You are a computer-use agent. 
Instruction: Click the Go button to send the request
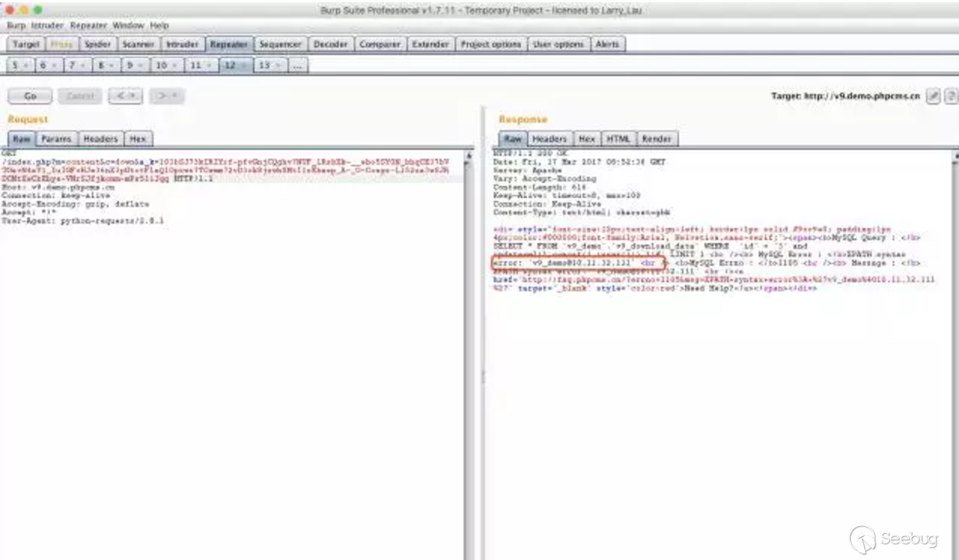[30, 96]
